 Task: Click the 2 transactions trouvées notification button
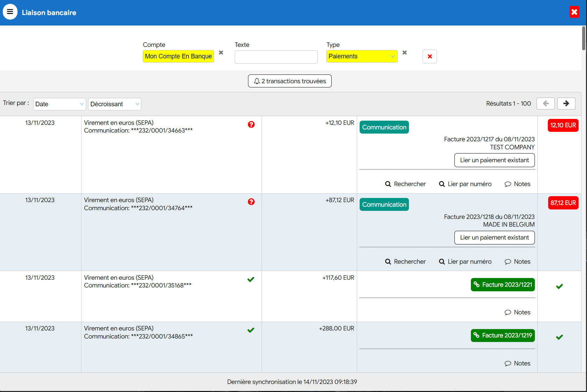290,81
